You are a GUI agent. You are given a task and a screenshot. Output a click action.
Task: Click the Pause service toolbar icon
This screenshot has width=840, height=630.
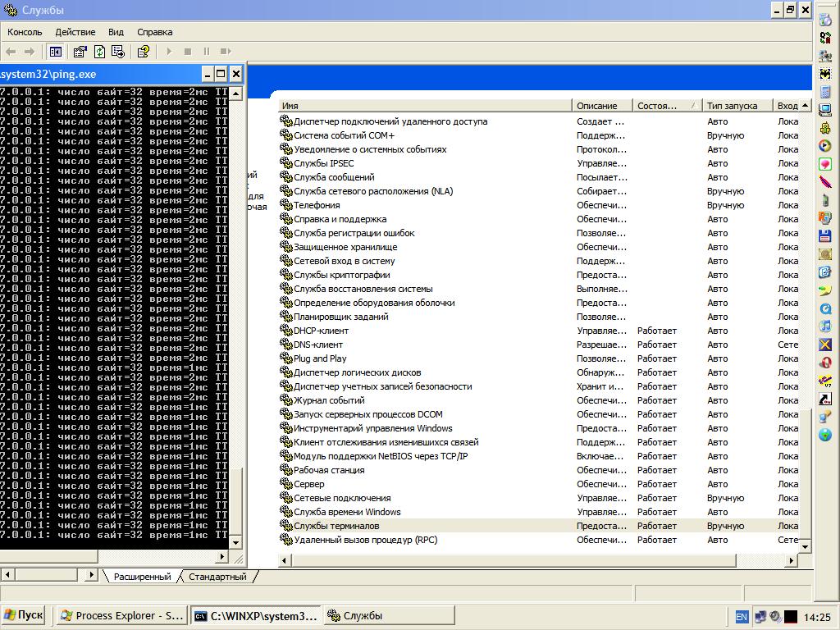coord(206,52)
